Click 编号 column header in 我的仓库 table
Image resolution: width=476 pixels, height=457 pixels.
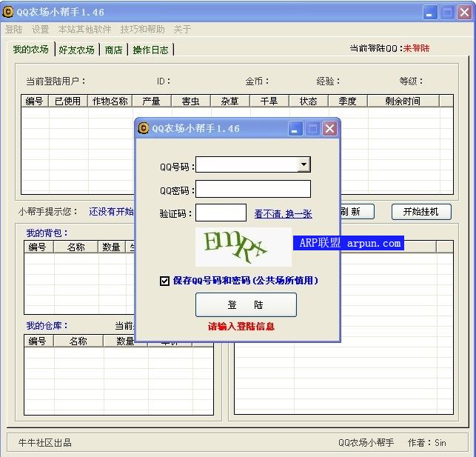click(x=38, y=341)
